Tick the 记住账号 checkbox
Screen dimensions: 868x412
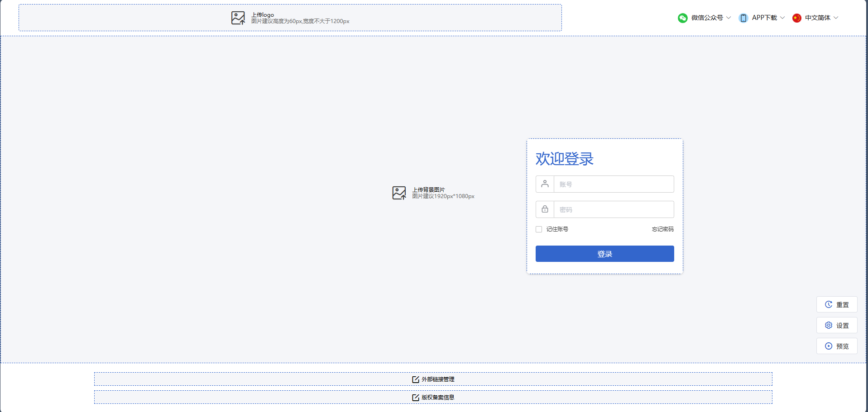click(539, 229)
